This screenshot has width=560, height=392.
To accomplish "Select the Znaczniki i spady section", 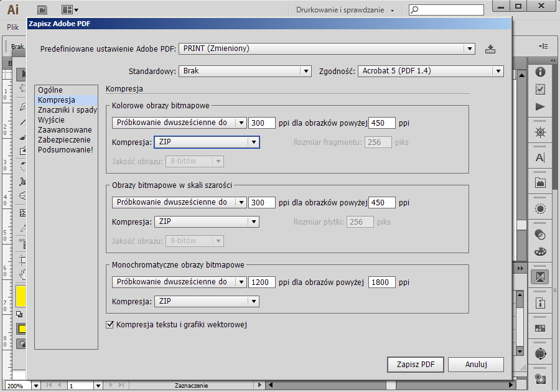I will pyautogui.click(x=67, y=110).
